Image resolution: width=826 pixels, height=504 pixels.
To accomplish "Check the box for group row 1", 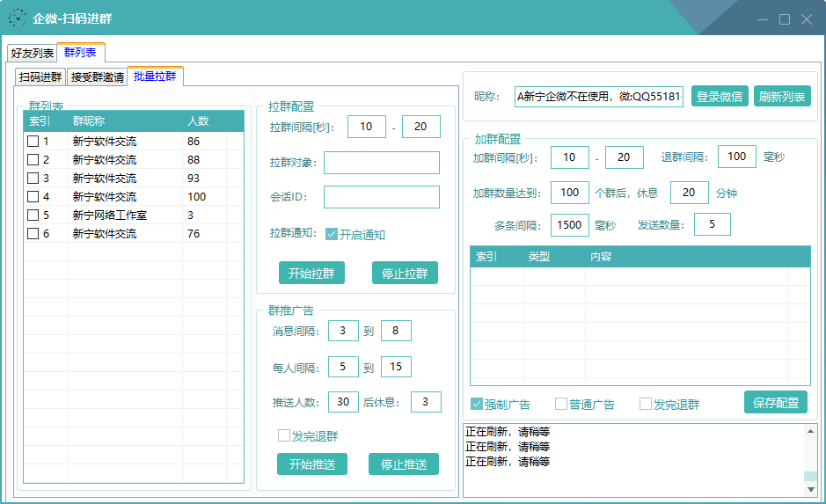I will [33, 141].
